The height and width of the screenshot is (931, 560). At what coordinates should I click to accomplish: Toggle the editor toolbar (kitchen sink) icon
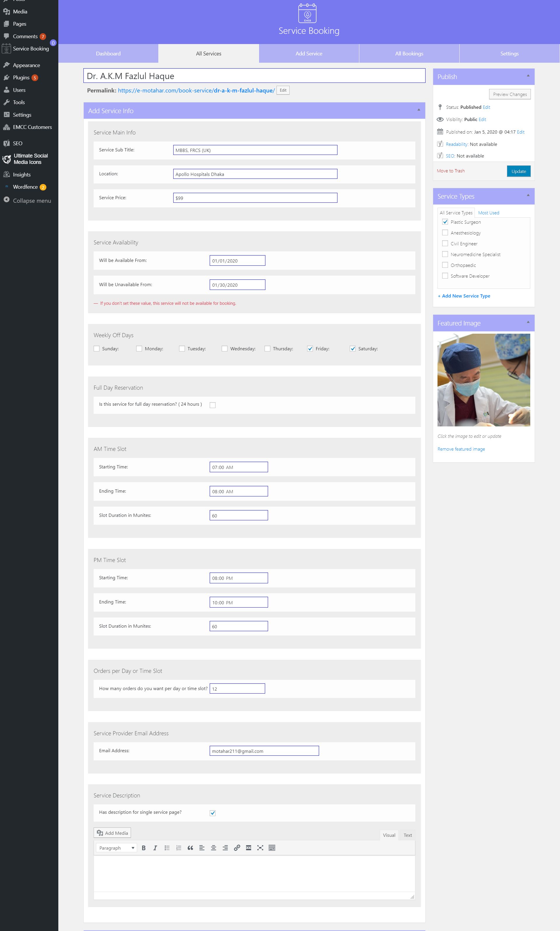click(x=272, y=848)
